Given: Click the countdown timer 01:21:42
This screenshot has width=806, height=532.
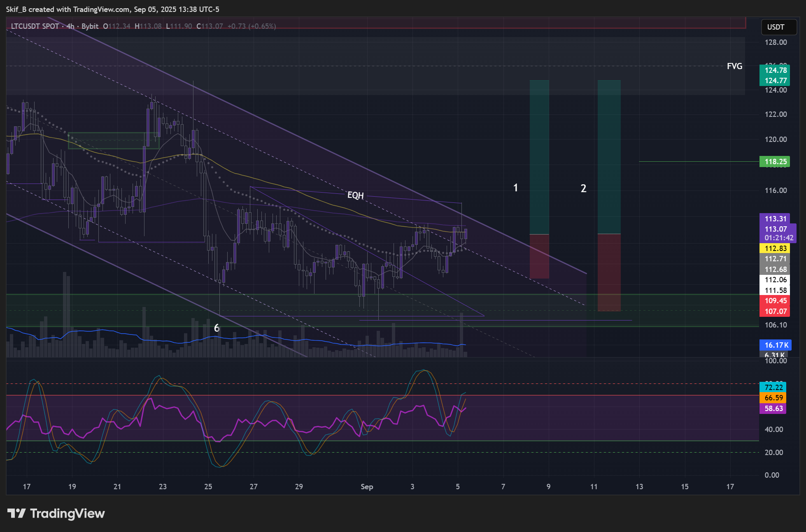Looking at the screenshot, I should pos(778,238).
